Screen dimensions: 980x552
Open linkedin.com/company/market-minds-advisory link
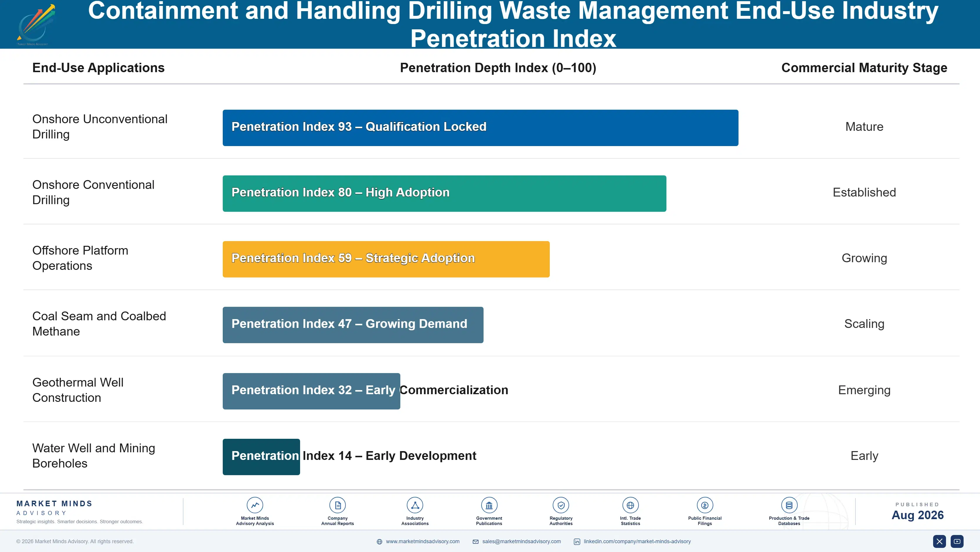pyautogui.click(x=637, y=541)
